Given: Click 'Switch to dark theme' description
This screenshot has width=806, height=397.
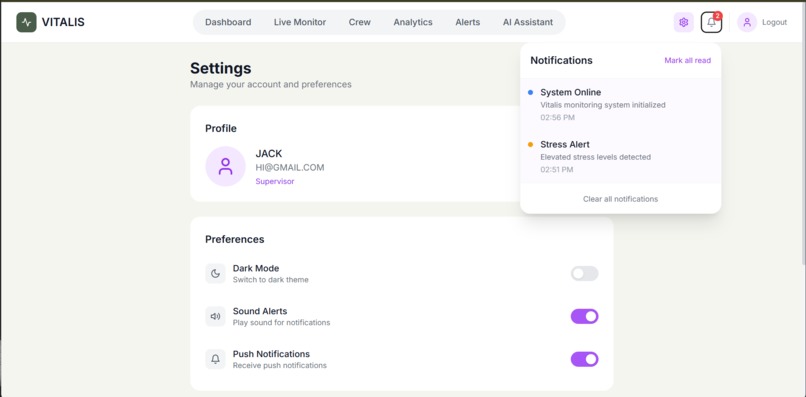Looking at the screenshot, I should (x=270, y=280).
